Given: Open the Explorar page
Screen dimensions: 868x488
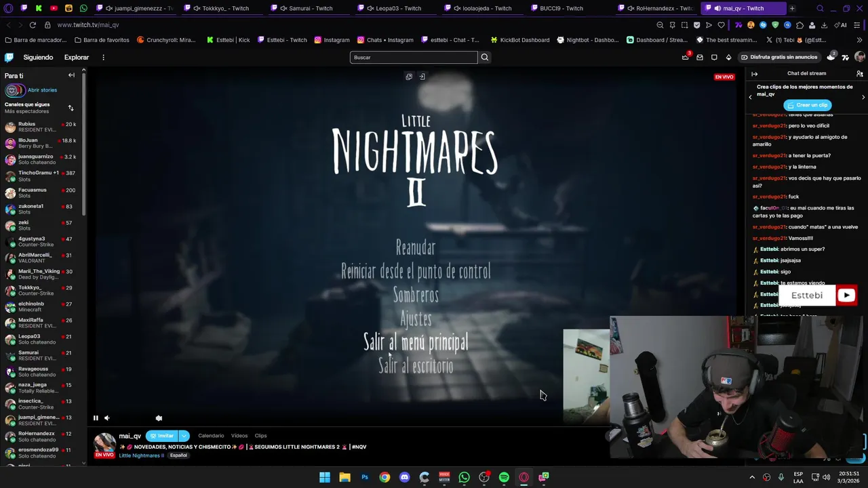Looking at the screenshot, I should click(x=77, y=58).
